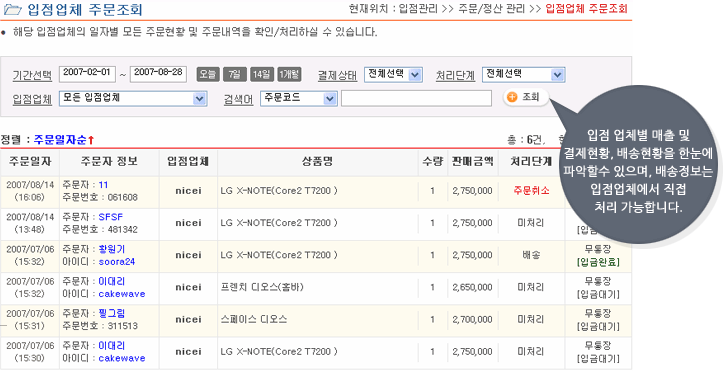
Task: Choose the 14일 period button
Action: click(262, 74)
